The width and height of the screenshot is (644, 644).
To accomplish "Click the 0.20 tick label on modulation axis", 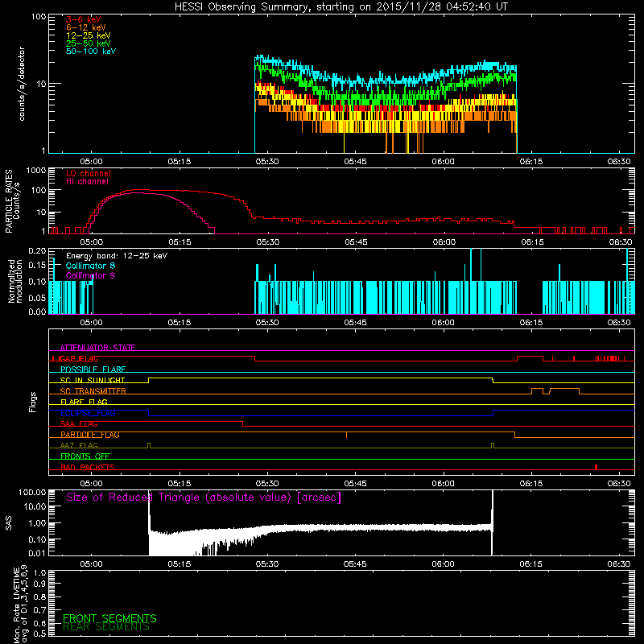I will [x=37, y=250].
